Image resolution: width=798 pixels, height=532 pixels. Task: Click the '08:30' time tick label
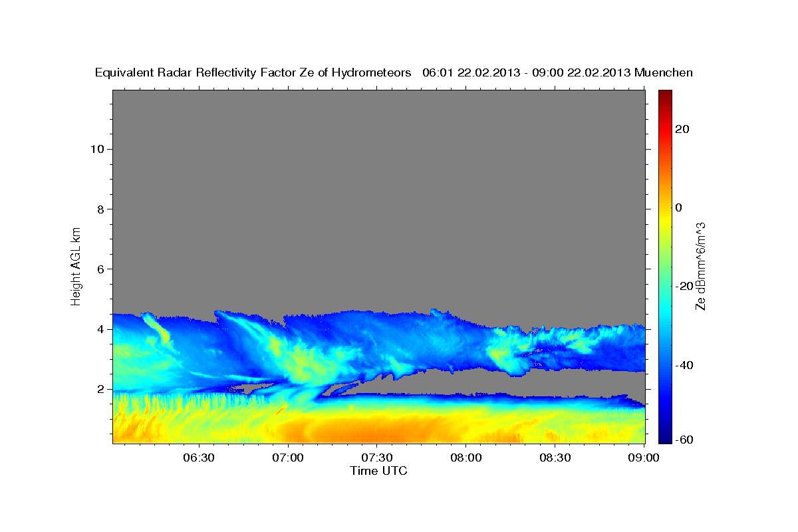click(555, 458)
